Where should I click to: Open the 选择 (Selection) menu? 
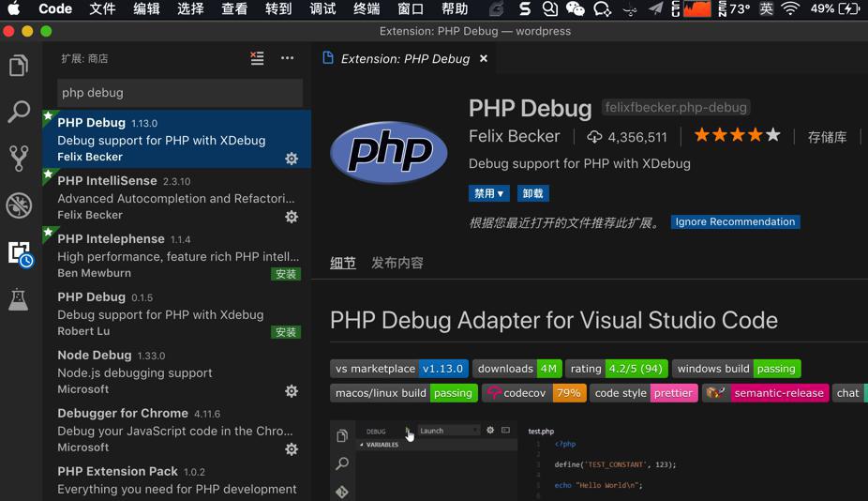190,8
